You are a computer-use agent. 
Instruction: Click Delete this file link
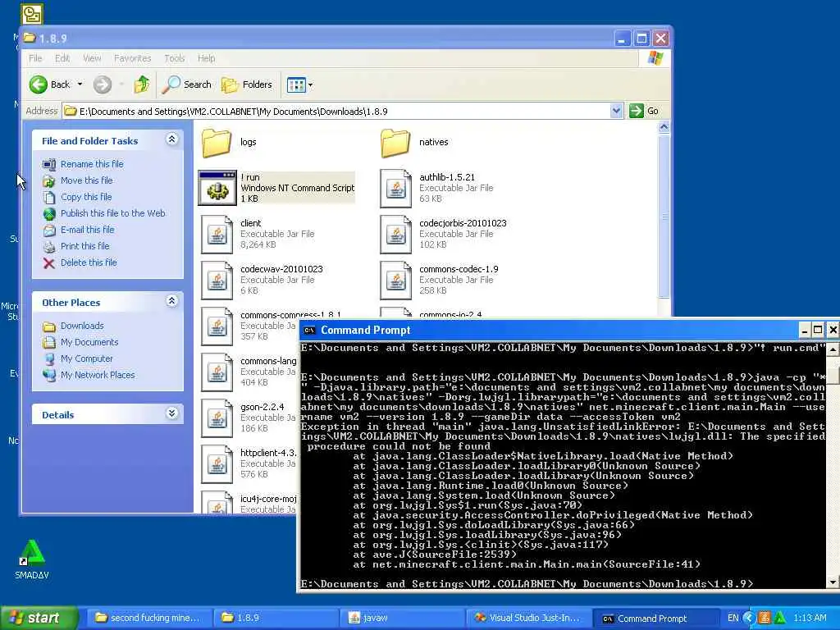(x=89, y=262)
